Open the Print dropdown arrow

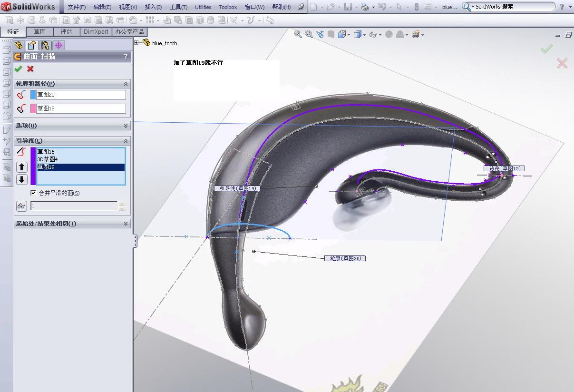point(373,7)
